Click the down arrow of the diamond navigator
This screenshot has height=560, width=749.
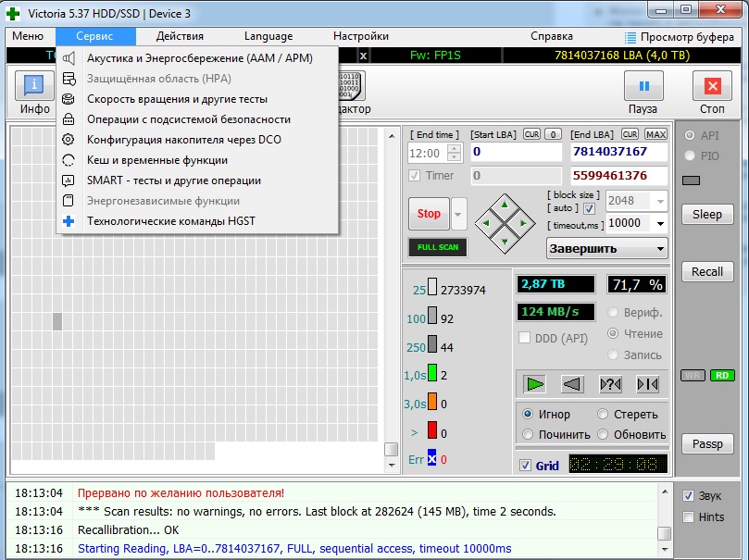coord(505,241)
